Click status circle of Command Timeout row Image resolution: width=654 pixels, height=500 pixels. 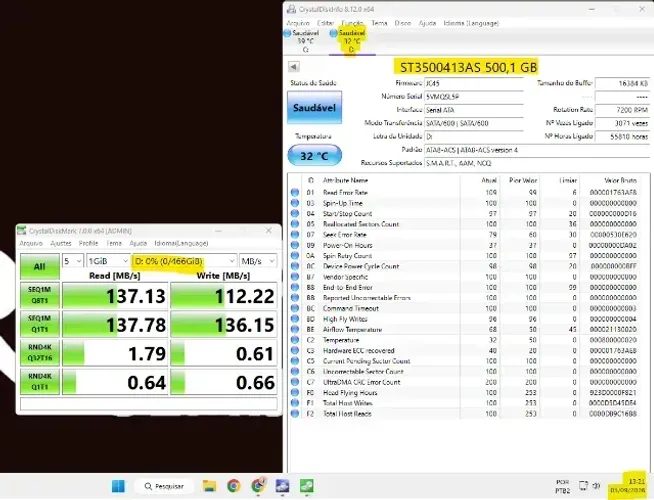coord(295,308)
